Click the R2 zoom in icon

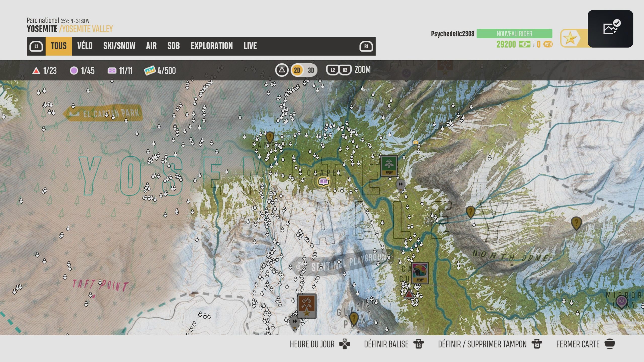pos(345,70)
